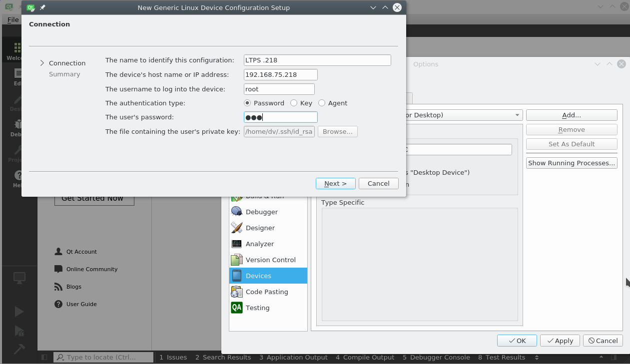Open the Code Pasting category icon

pyautogui.click(x=237, y=292)
